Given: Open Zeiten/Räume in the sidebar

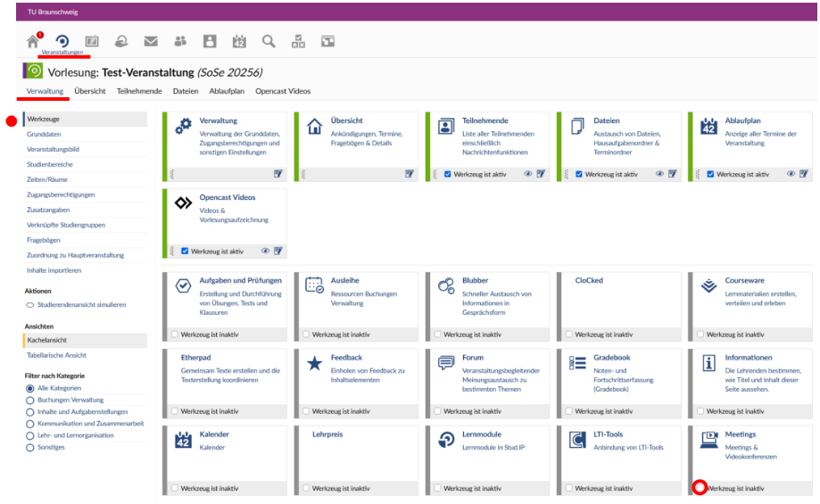Looking at the screenshot, I should pos(47,180).
